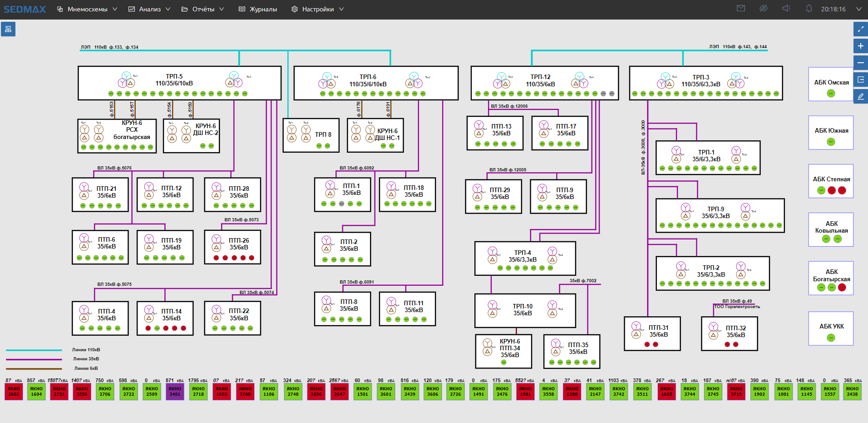Open the Журналы menu item
The height and width of the screenshot is (423, 868).
pyautogui.click(x=258, y=9)
